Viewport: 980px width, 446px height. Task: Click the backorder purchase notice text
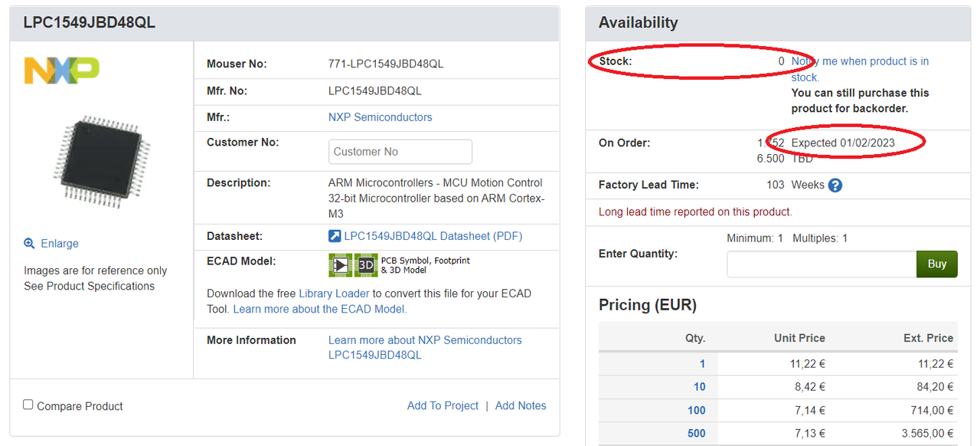point(860,100)
